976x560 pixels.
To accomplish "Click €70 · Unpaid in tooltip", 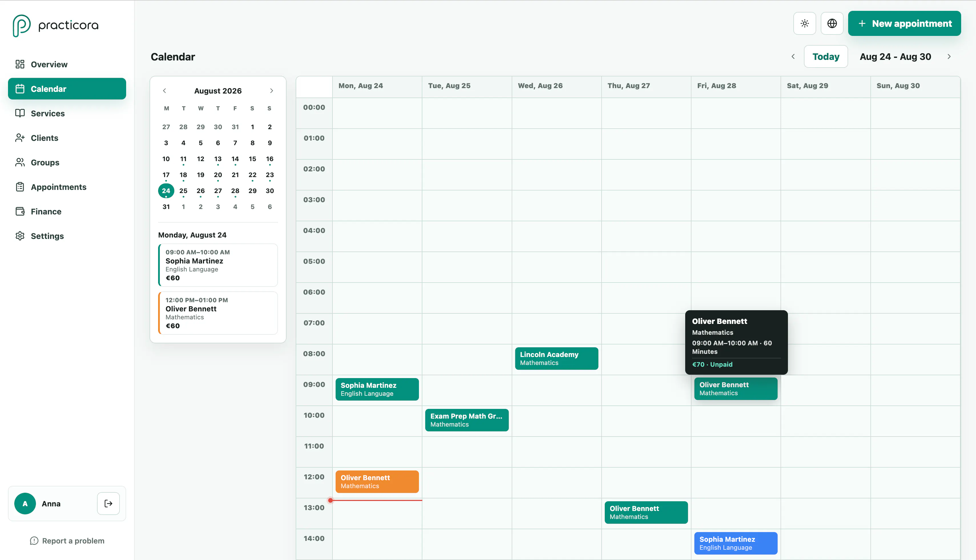I will pyautogui.click(x=712, y=364).
